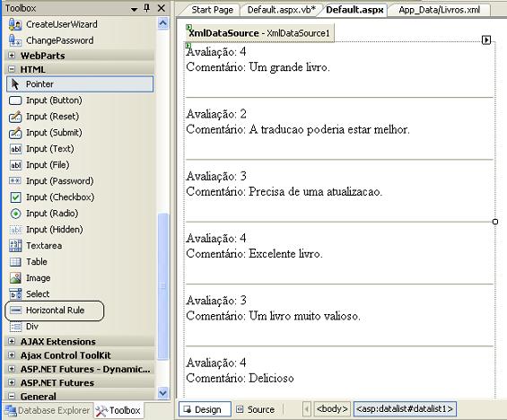Click the toolbox scroll down arrow
Image resolution: width=507 pixels, height=420 pixels.
pos(163,393)
